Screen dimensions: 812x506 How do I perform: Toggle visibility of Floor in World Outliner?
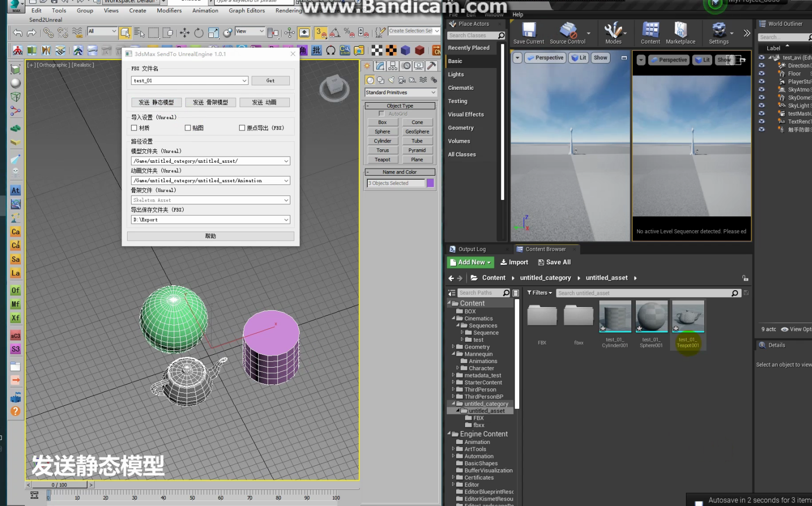(x=761, y=73)
